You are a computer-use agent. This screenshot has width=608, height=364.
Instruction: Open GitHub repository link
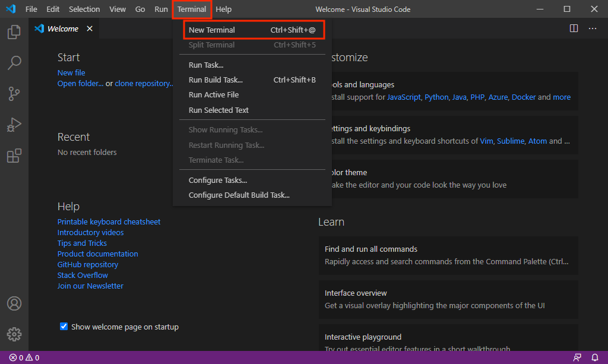[x=88, y=264]
